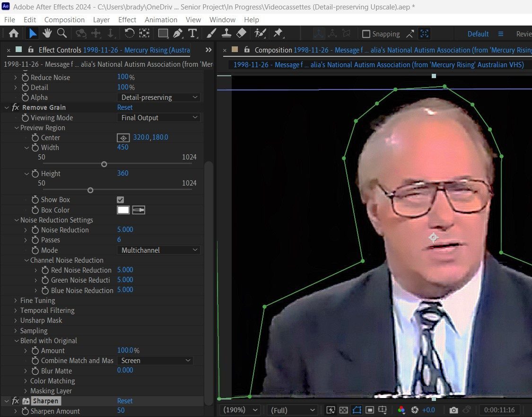Open grid and guide options

383,410
